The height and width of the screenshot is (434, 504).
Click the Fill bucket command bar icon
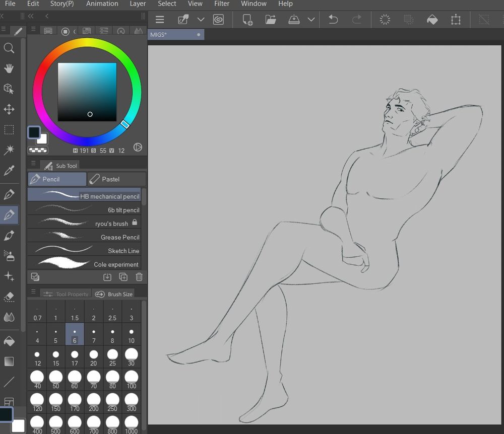(x=432, y=20)
